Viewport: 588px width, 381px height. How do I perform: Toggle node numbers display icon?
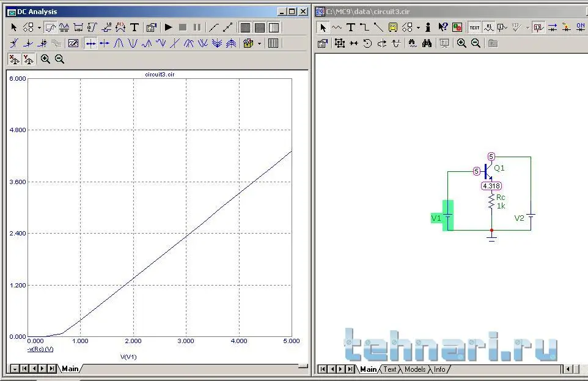[x=502, y=28]
